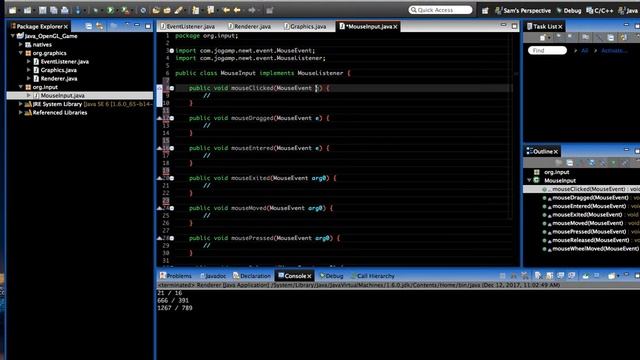Viewport: 640px width, 360px height.
Task: Click the Open Perspective icon
Action: [485, 11]
